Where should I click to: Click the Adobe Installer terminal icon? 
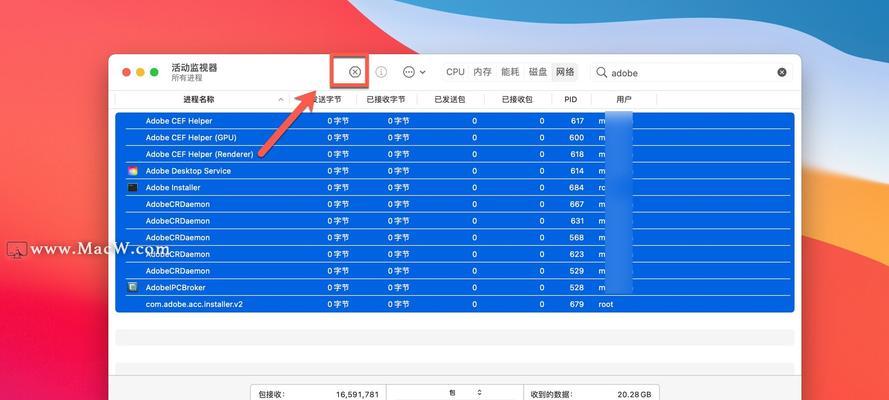click(x=133, y=188)
